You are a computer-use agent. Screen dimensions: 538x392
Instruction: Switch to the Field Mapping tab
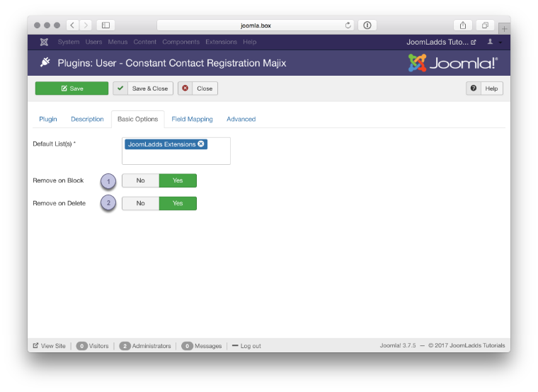(x=192, y=119)
